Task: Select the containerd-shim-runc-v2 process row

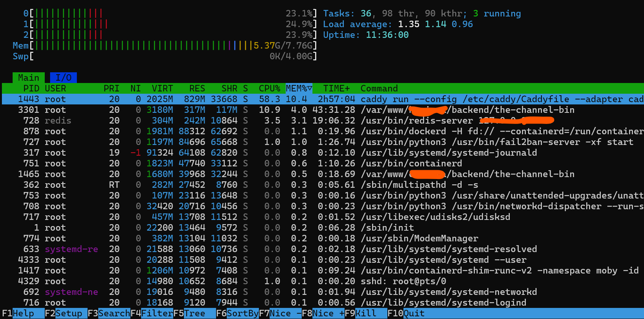Action: pyautogui.click(x=323, y=270)
